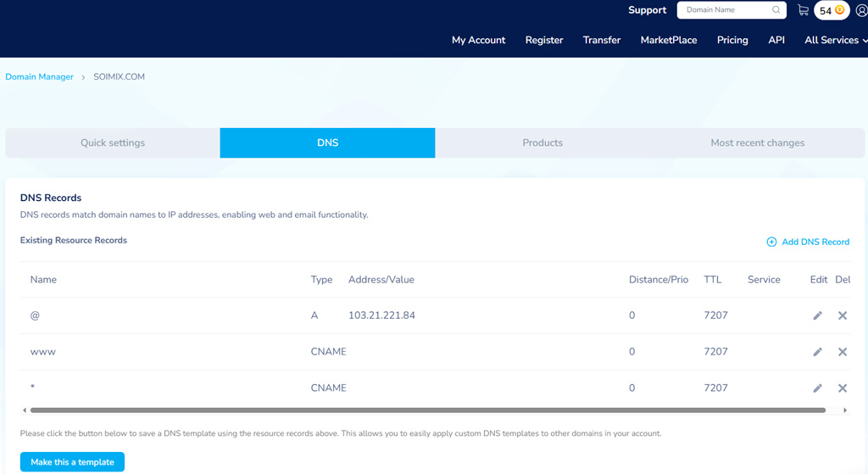Screen dimensions: 868x474
Task: Click the TTL column header
Action: click(x=712, y=280)
